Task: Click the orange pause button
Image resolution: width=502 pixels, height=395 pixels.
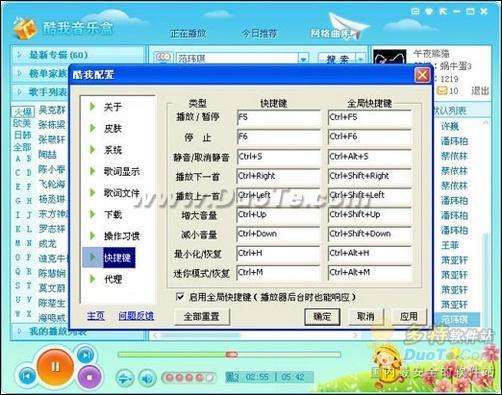Action: coord(55,366)
